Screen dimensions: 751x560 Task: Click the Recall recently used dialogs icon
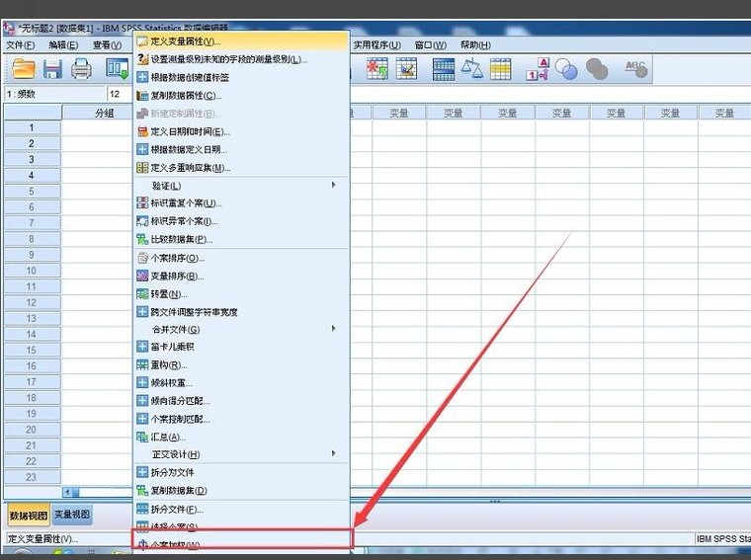(118, 69)
